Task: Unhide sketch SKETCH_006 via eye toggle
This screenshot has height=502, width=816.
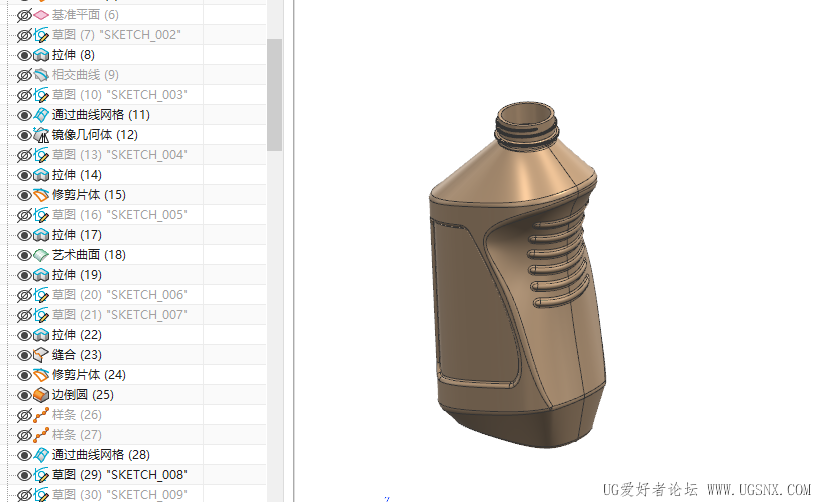Action: pos(24,295)
